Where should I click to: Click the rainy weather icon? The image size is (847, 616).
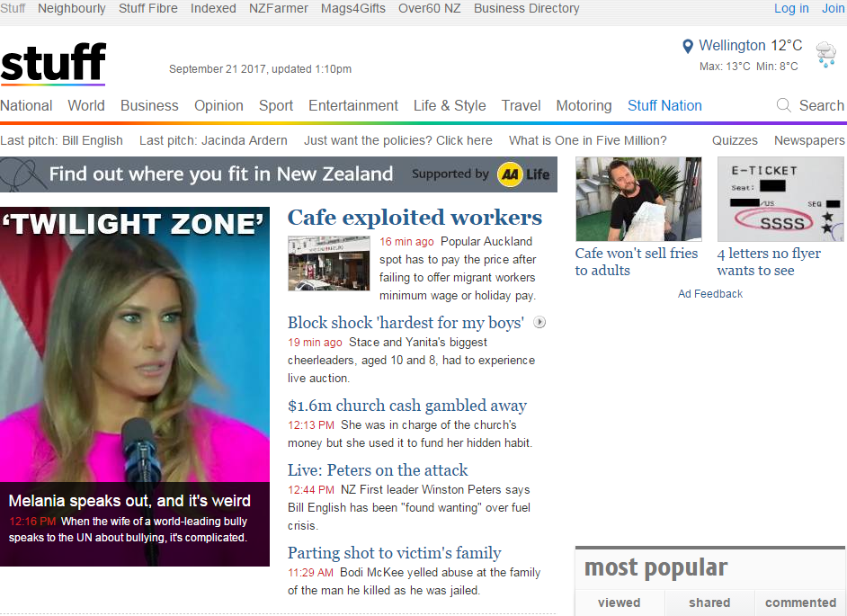pyautogui.click(x=826, y=53)
